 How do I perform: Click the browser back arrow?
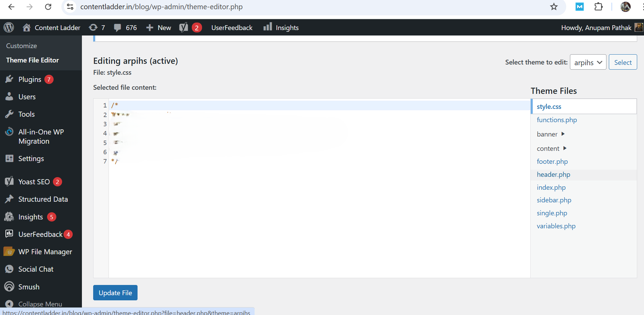tap(11, 7)
